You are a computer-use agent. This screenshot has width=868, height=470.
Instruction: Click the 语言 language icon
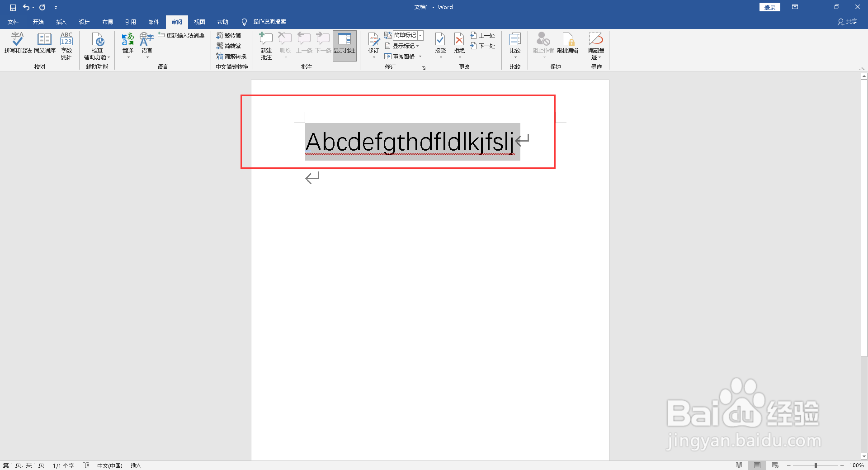pos(146,40)
